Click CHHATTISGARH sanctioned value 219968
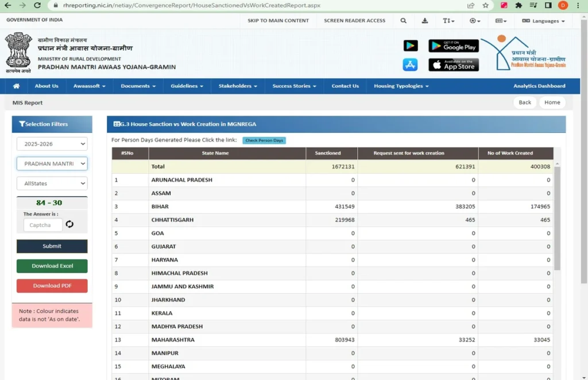Viewport: 588px width, 380px height. point(345,220)
